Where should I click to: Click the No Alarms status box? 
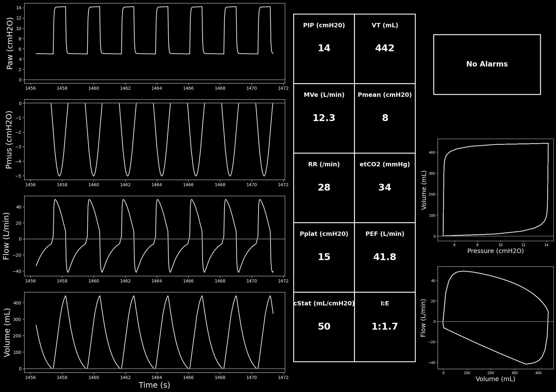(x=487, y=64)
